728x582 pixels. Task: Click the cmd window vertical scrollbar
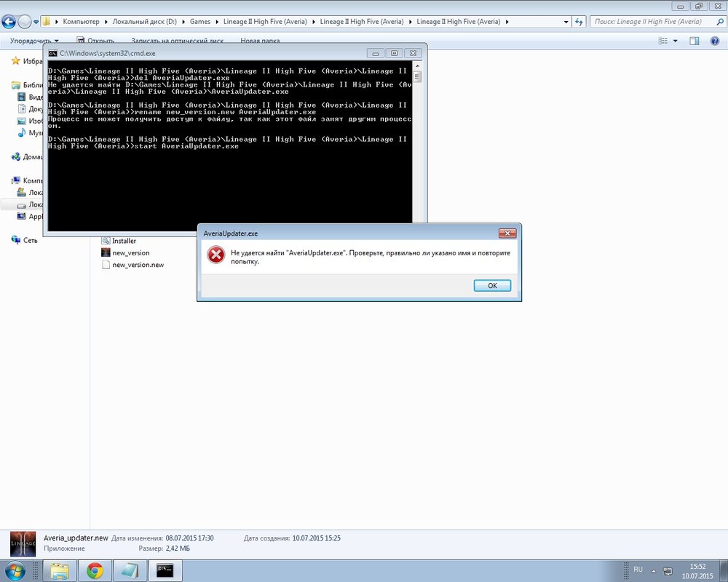click(x=417, y=145)
